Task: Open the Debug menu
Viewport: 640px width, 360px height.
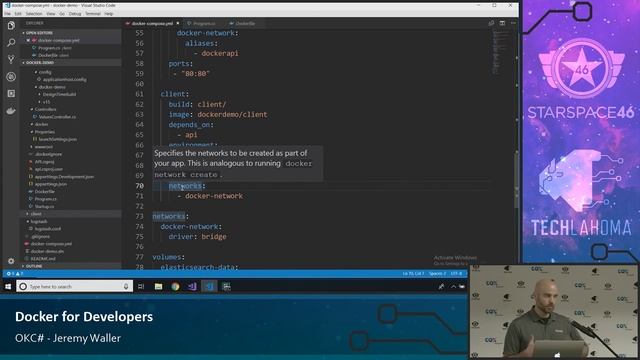Action: pyautogui.click(x=75, y=13)
